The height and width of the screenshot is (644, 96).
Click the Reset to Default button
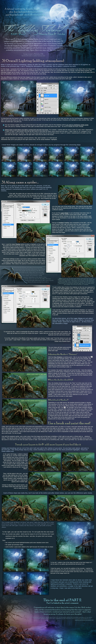31,220
